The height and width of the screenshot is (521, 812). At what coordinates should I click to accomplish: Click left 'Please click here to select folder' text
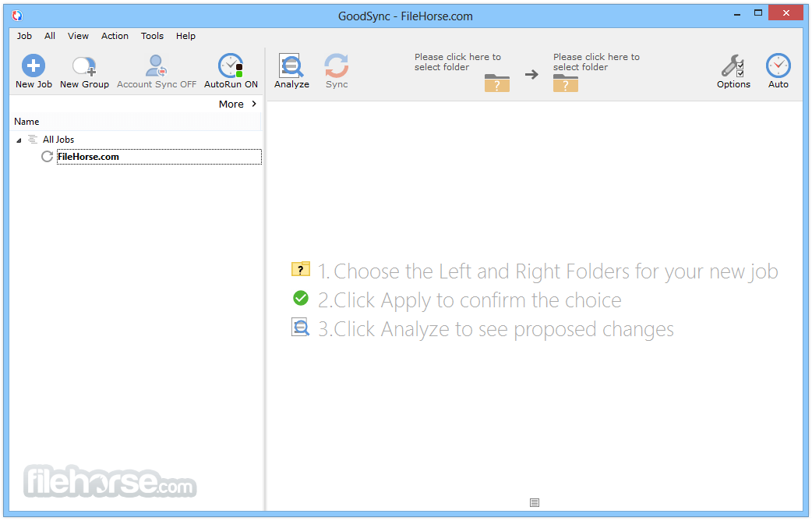[457, 62]
